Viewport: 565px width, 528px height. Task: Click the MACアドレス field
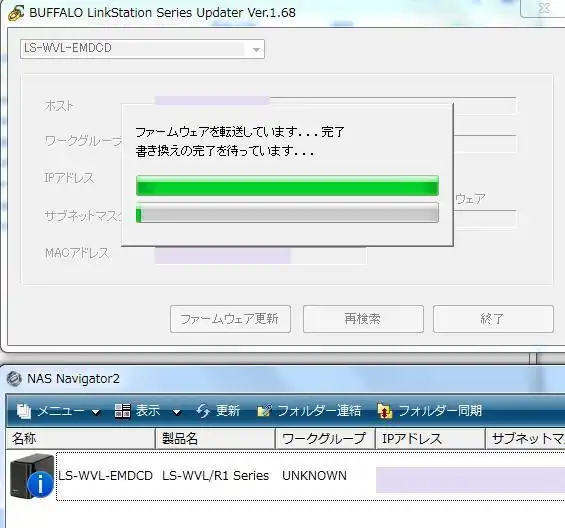tap(261, 255)
